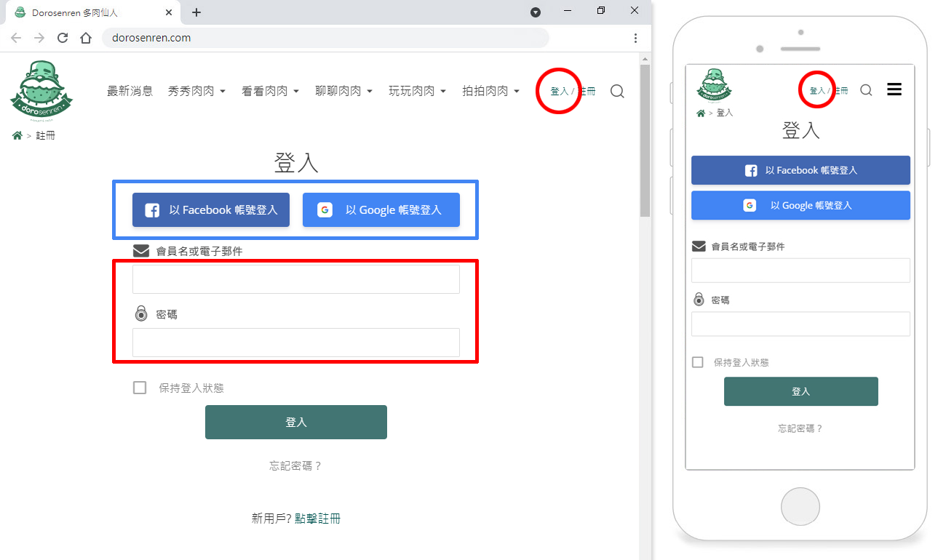Click the search icon in the mobile view
Viewport: 946px width, 560px height.
pos(865,89)
